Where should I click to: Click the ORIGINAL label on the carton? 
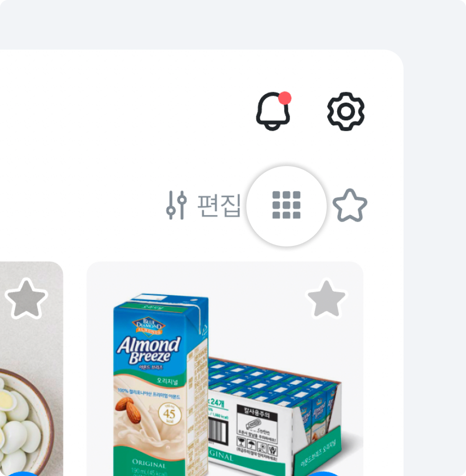click(149, 464)
